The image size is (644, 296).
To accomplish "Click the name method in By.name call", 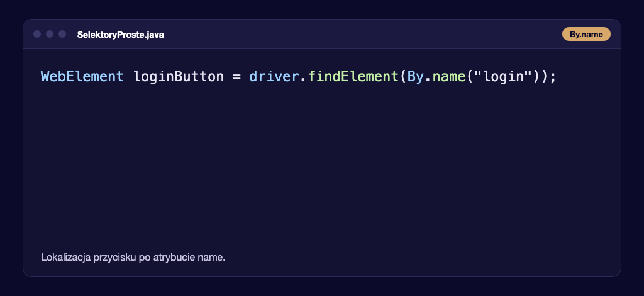I will [449, 76].
